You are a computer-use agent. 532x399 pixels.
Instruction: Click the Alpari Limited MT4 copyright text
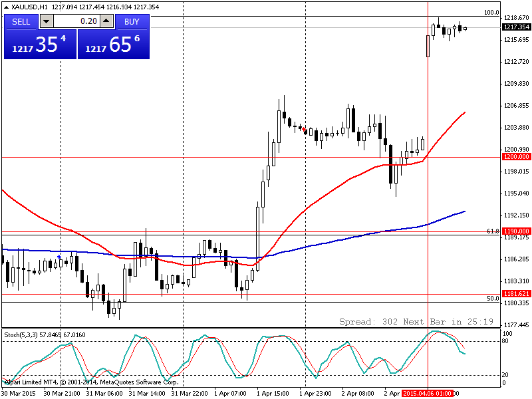(x=91, y=382)
